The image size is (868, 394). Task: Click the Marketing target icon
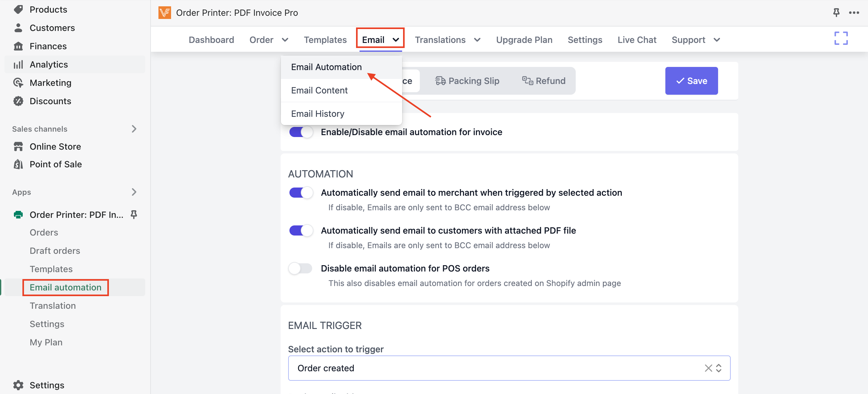18,83
